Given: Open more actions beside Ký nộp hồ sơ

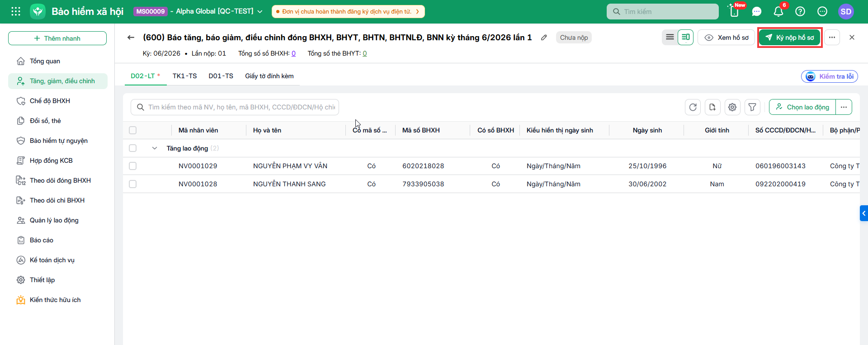Looking at the screenshot, I should tap(832, 38).
